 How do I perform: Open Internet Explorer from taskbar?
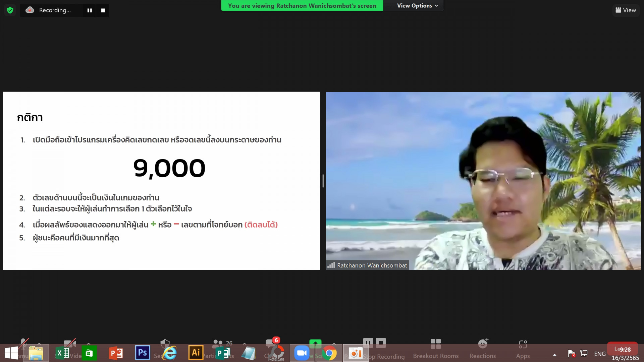170,353
